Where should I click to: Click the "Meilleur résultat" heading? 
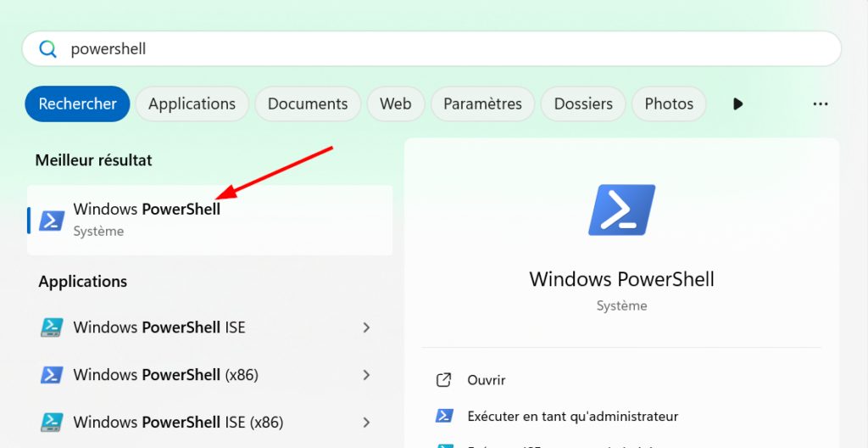coord(93,160)
